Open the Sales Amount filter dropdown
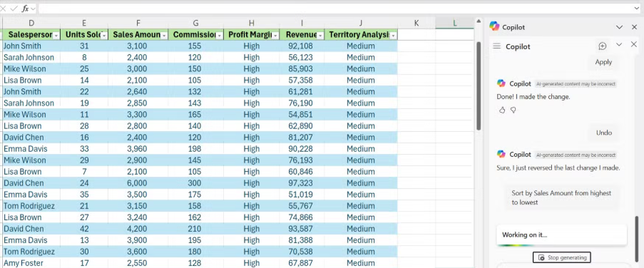The width and height of the screenshot is (644, 268). 164,36
